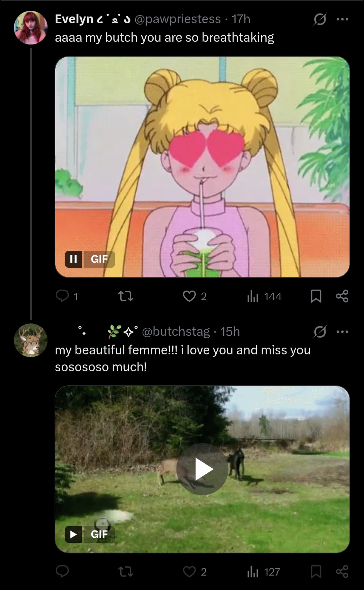Open Grok icon on Evelyn's tweet
Screen dimensions: 364x590
tap(320, 20)
